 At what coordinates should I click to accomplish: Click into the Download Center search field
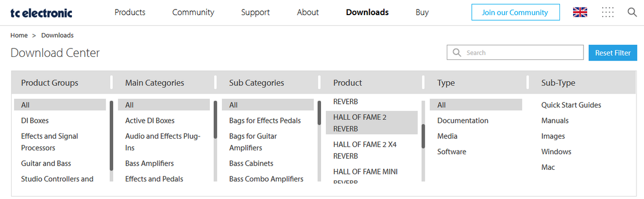(x=515, y=52)
